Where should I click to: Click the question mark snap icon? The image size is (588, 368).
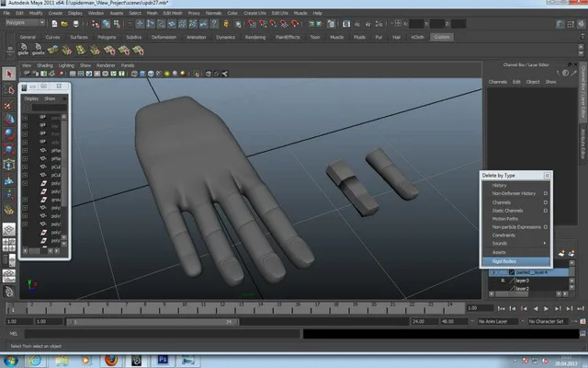(214, 24)
